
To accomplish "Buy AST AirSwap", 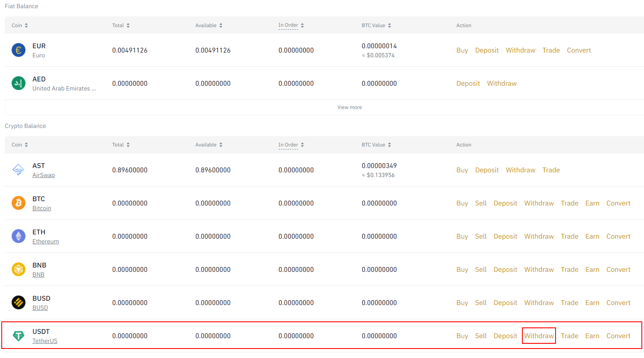I will click(462, 170).
